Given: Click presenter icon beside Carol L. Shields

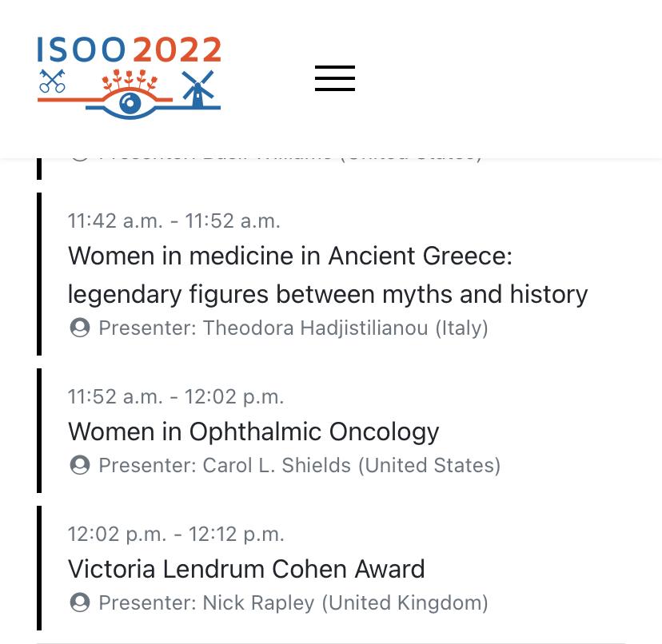Looking at the screenshot, I should [79, 465].
